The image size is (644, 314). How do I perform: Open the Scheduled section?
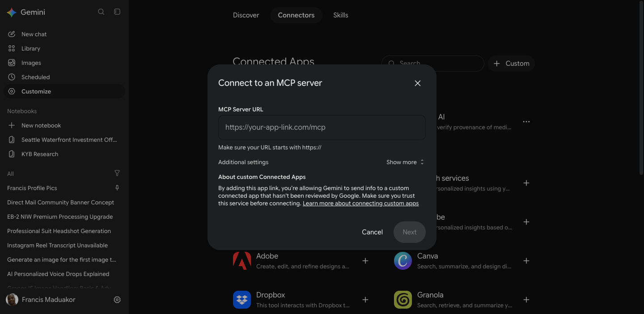point(64,77)
